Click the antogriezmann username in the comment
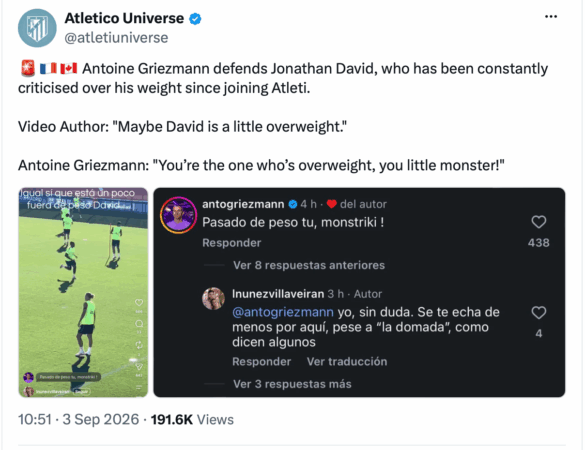 [243, 204]
